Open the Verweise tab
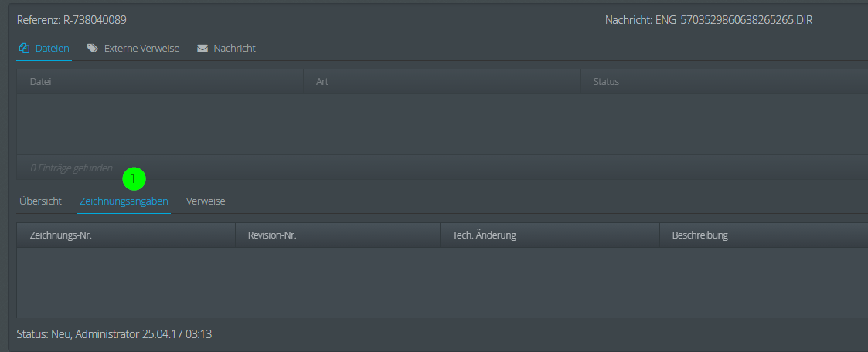 [206, 201]
